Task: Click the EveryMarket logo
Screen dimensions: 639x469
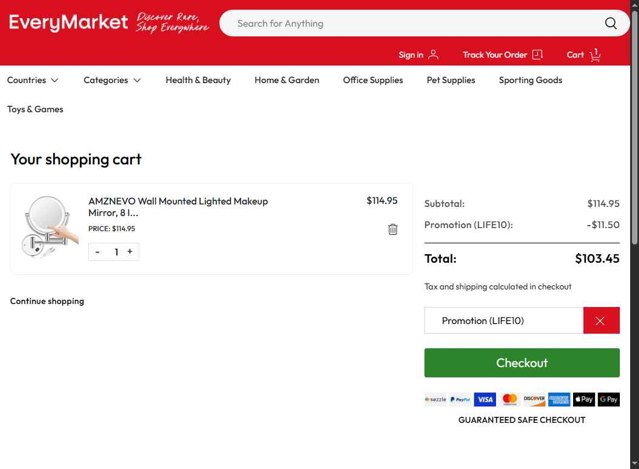Action: point(68,22)
